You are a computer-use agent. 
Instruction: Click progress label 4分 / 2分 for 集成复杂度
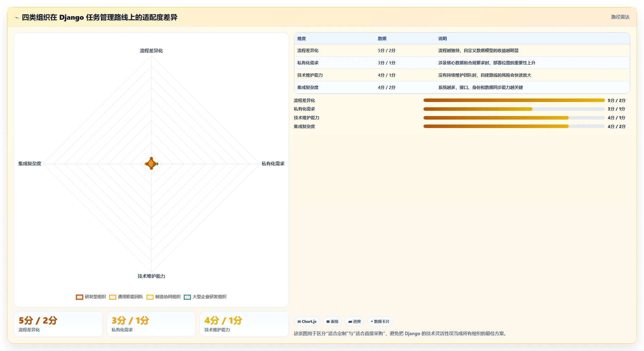(x=617, y=127)
